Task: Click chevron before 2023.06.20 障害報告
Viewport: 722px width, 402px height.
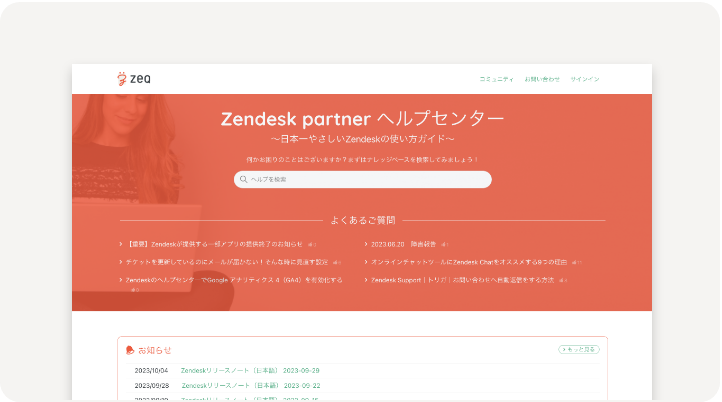Action: (366, 244)
